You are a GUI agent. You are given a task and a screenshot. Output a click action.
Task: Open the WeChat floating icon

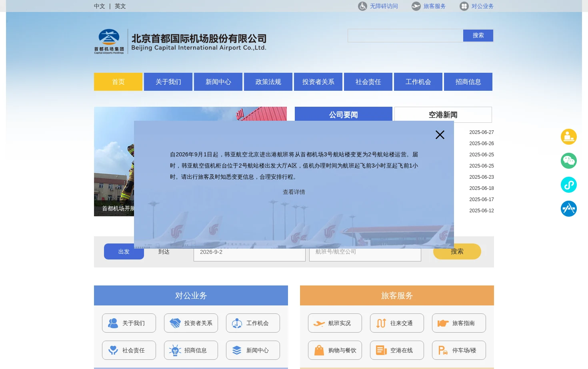569,161
